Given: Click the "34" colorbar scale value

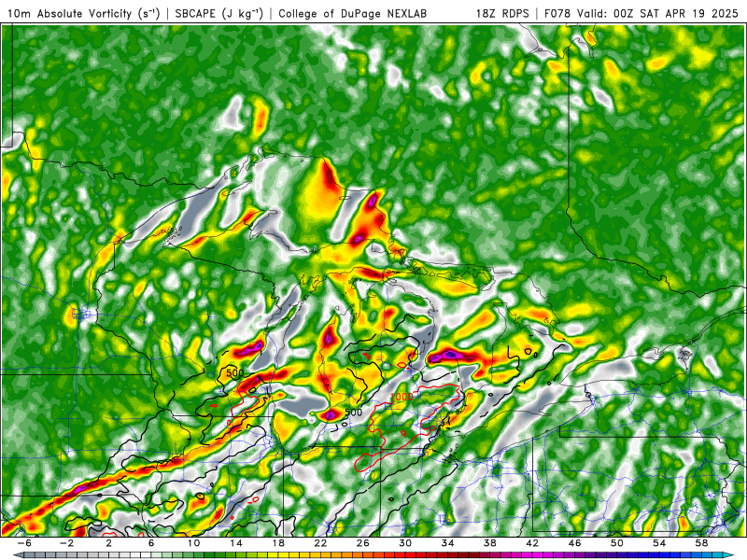Looking at the screenshot, I should (447, 543).
